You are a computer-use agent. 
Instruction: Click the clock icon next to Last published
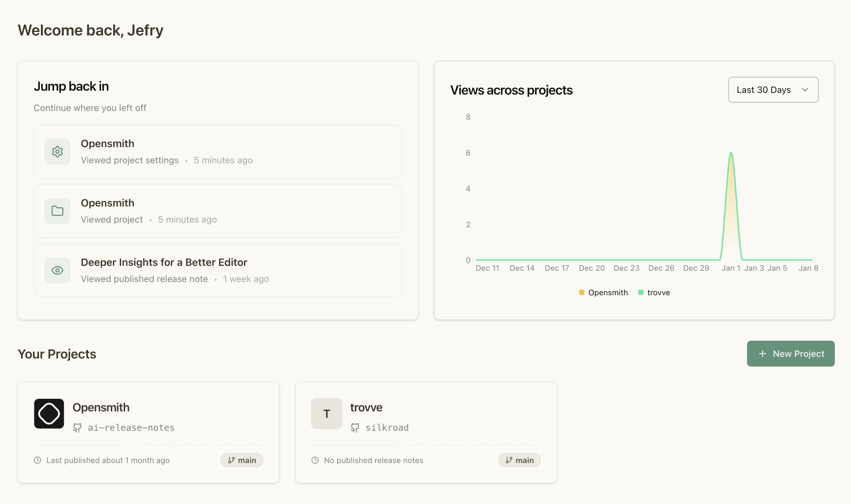(37, 460)
